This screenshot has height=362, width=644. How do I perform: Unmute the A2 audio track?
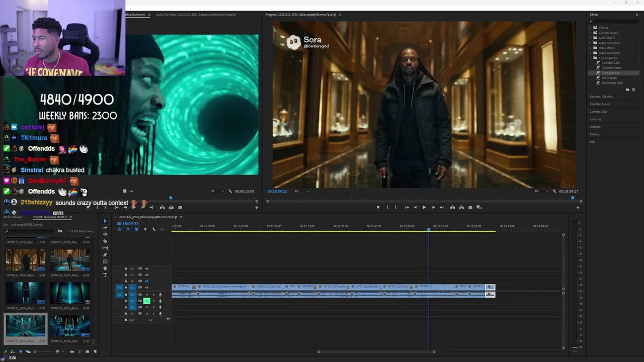point(146,301)
